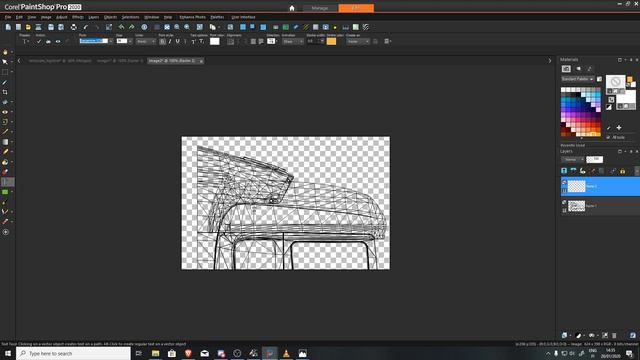Click the Home icon at top
Viewport: 640px width, 360px height.
click(x=292, y=8)
